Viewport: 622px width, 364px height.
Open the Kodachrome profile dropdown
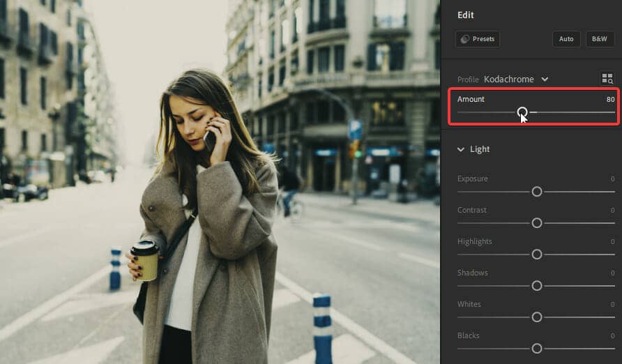[x=516, y=79]
